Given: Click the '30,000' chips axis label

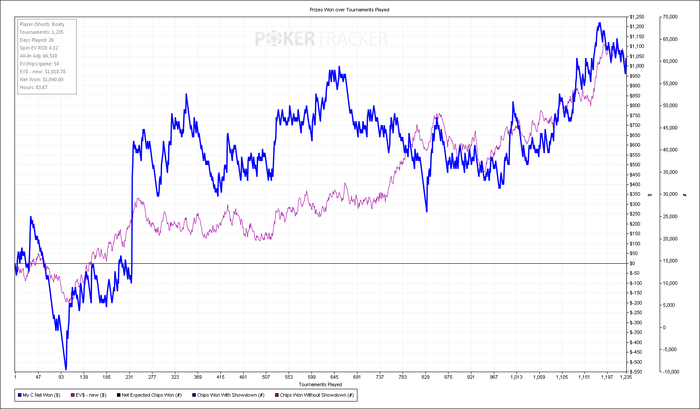Looking at the screenshot, I should (671, 194).
